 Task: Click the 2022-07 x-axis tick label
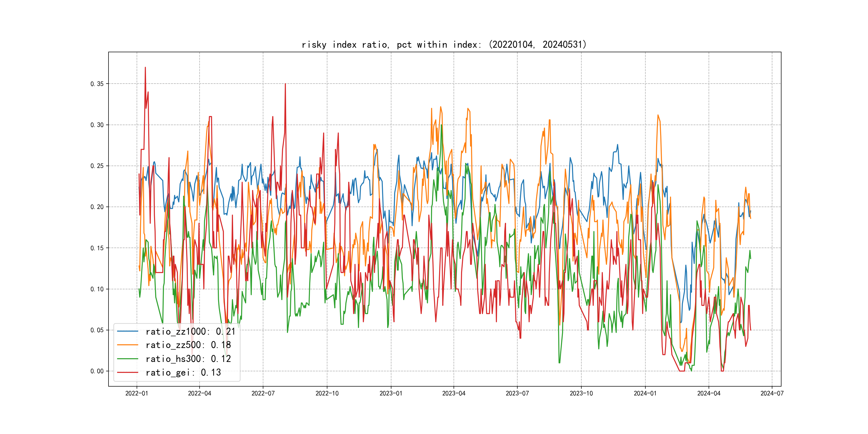[x=263, y=394]
